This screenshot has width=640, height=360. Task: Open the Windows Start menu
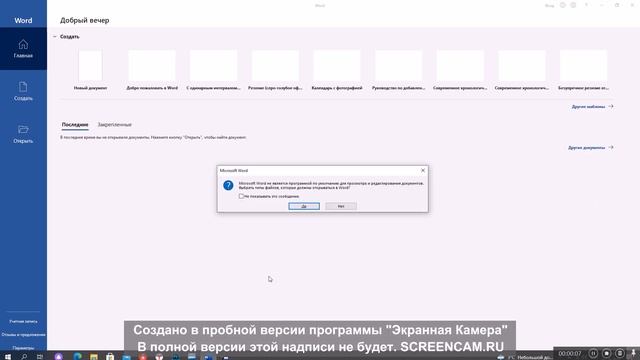coord(8,357)
